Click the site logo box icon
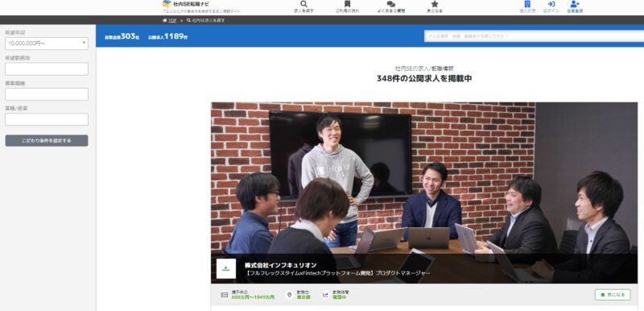The width and height of the screenshot is (644, 311). tap(167, 4)
